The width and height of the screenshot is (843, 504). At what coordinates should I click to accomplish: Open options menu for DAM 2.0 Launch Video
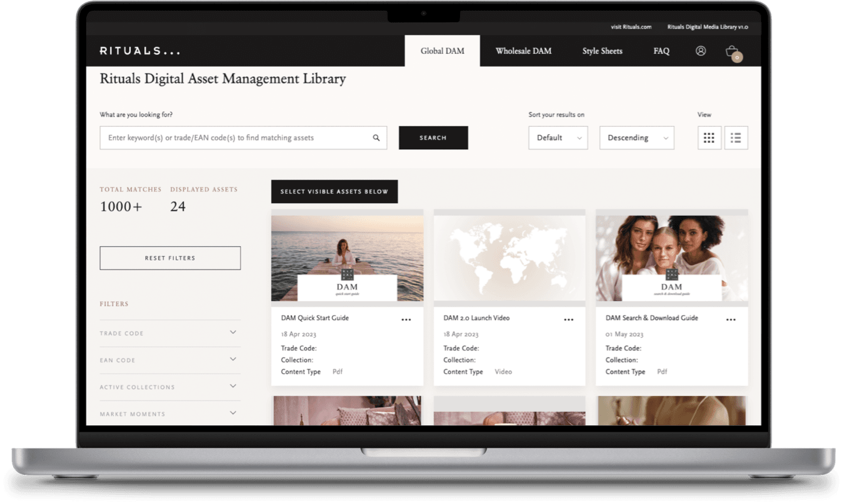[569, 320]
